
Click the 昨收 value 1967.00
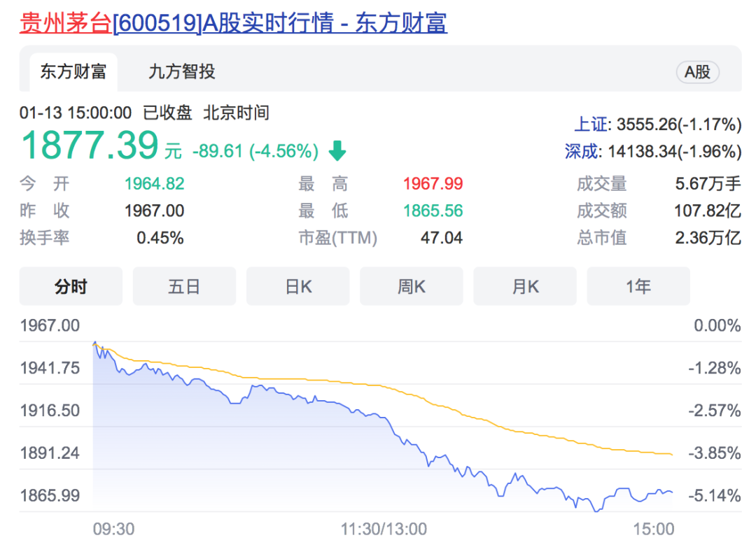point(154,211)
